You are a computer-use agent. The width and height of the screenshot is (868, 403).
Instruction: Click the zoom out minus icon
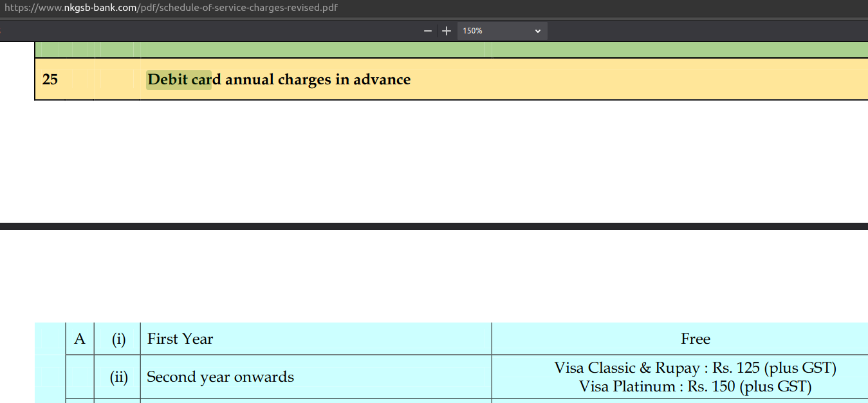[427, 31]
